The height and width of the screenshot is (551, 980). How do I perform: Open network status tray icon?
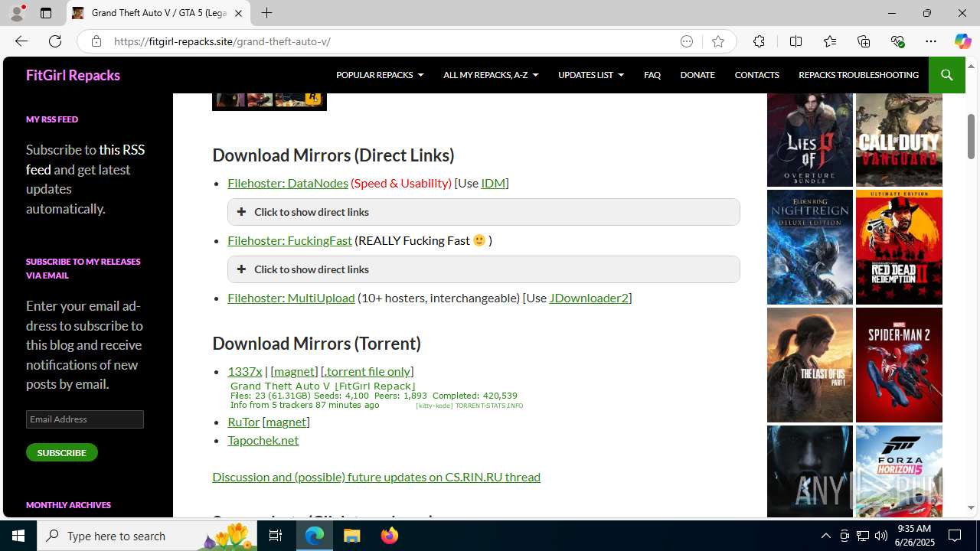coord(863,536)
